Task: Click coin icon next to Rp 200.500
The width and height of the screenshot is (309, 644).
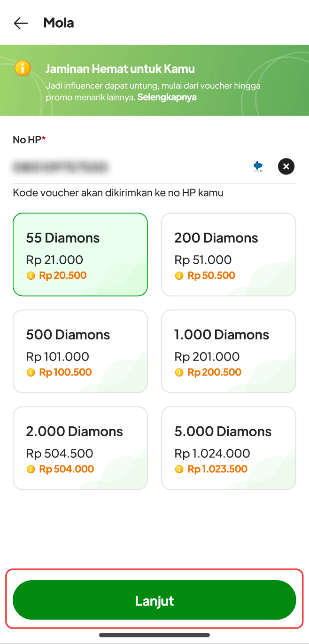Action: (x=179, y=373)
